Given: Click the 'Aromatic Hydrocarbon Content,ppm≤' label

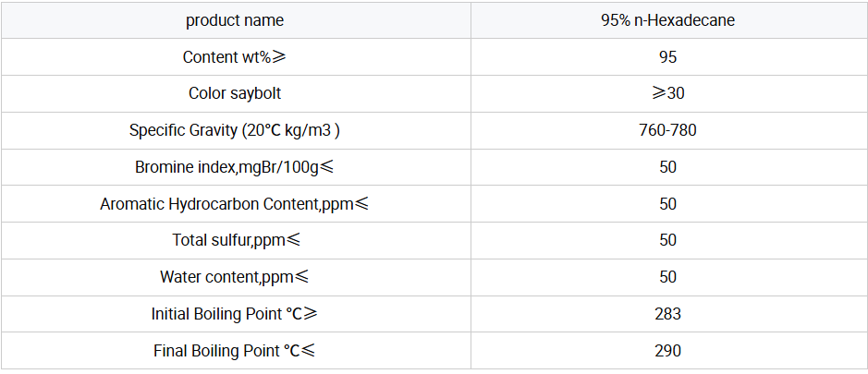Looking at the screenshot, I should pos(235,204).
